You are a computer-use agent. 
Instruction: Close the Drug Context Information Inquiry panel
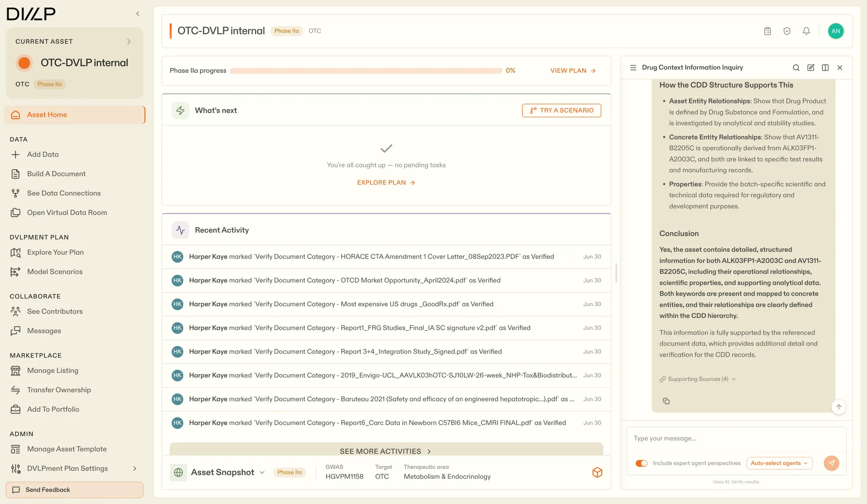pyautogui.click(x=840, y=68)
